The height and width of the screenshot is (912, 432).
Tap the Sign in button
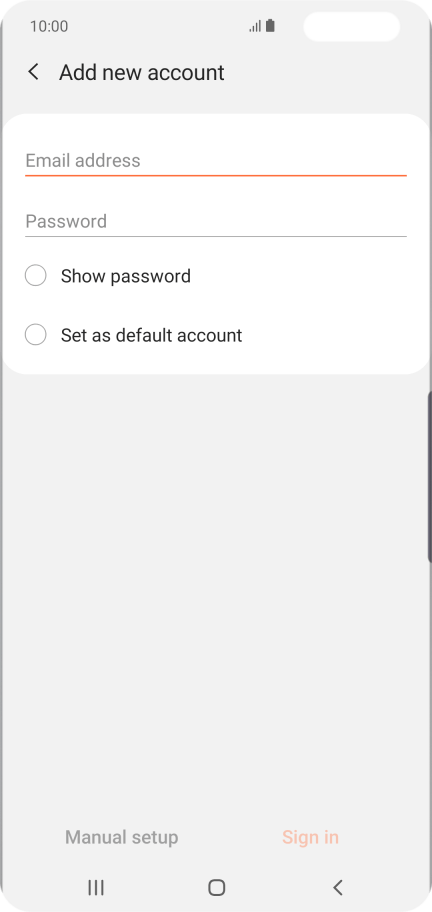click(x=310, y=837)
